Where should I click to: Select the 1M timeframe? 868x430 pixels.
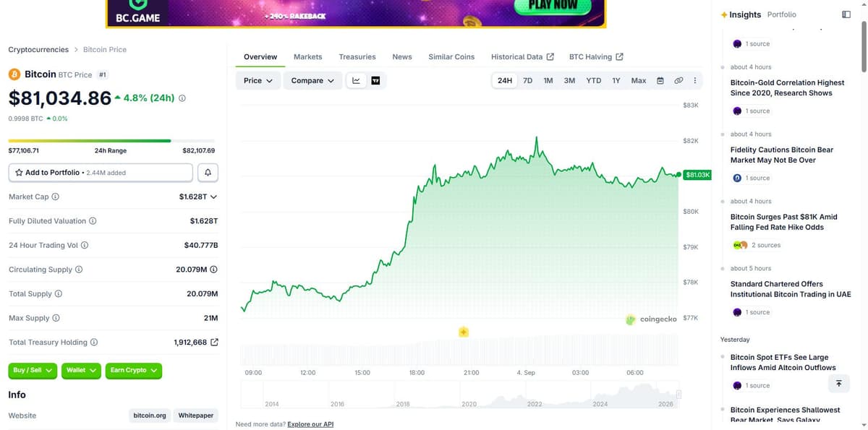[548, 80]
